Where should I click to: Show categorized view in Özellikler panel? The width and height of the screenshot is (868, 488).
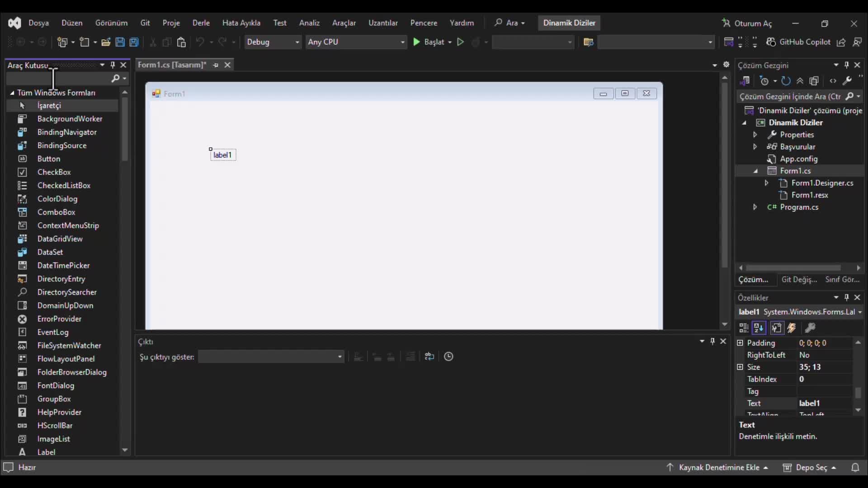[x=744, y=328]
